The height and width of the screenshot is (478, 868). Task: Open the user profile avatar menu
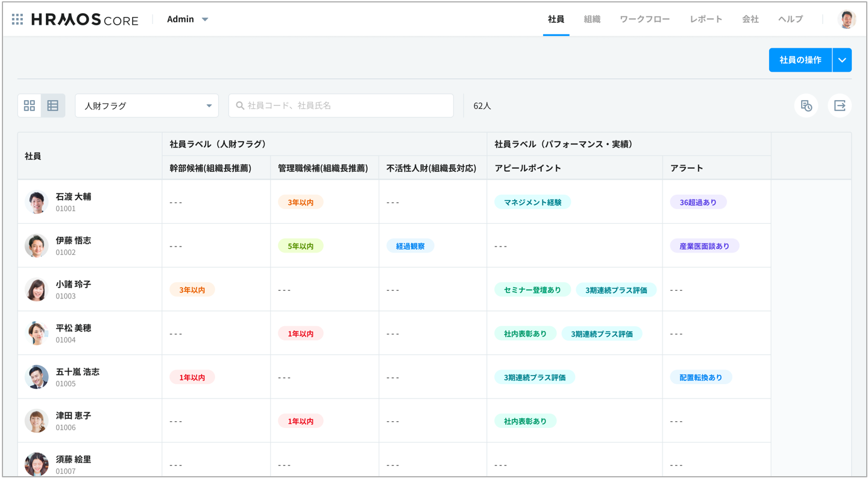(x=847, y=19)
